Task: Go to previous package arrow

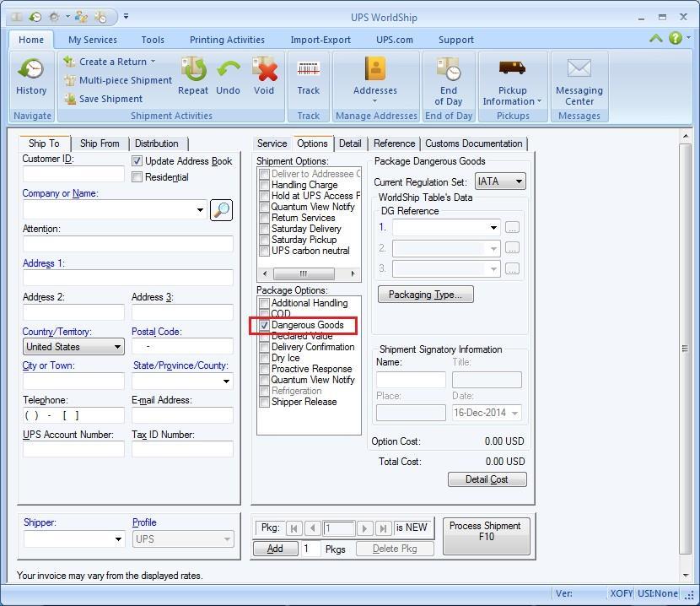Action: (x=313, y=528)
